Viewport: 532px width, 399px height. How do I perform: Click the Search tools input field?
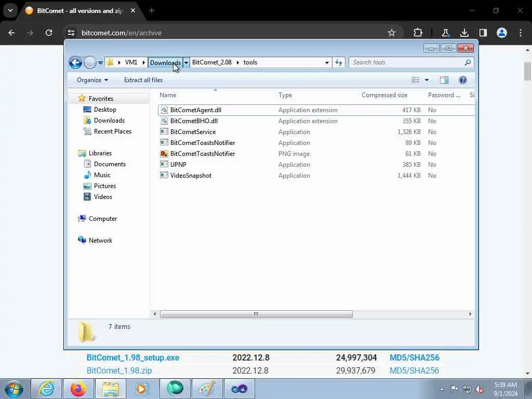[x=407, y=62]
